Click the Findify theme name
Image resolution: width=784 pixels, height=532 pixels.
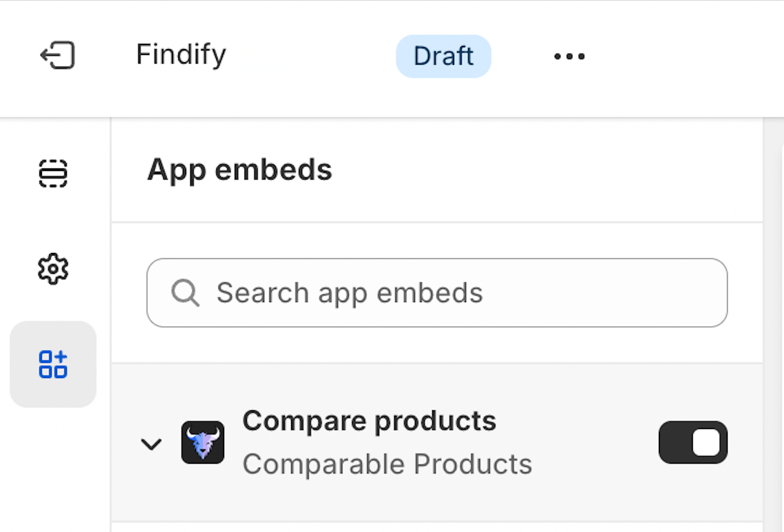pyautogui.click(x=181, y=54)
